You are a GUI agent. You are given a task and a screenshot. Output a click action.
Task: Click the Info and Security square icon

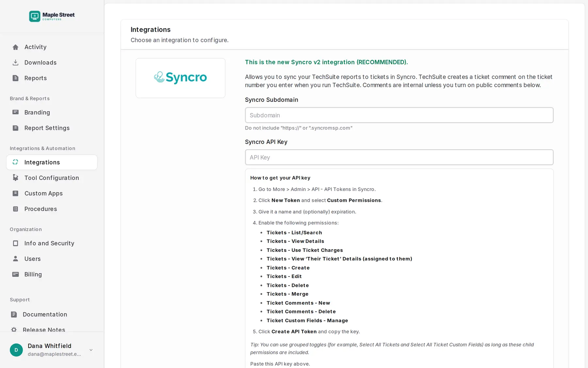click(x=15, y=243)
